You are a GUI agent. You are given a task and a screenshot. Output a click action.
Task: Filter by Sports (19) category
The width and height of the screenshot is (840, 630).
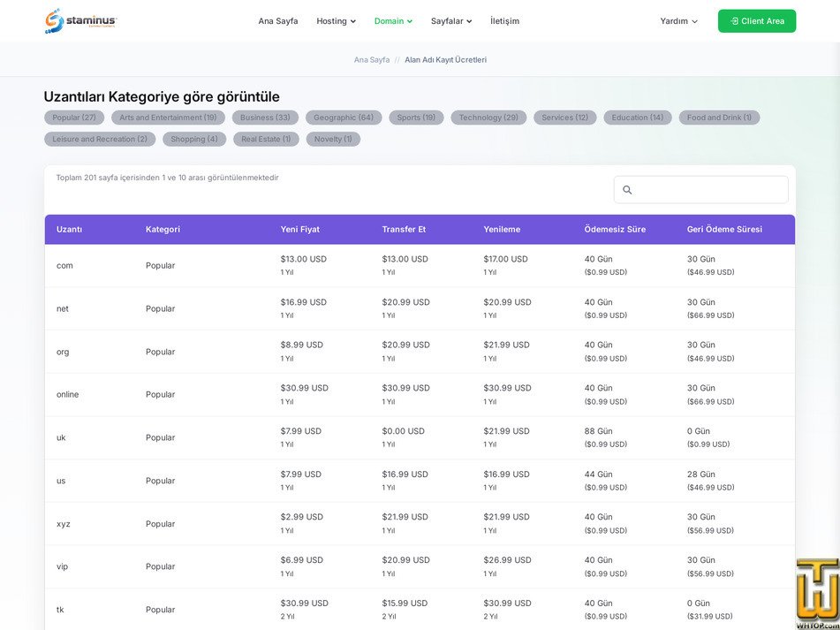pyautogui.click(x=416, y=118)
